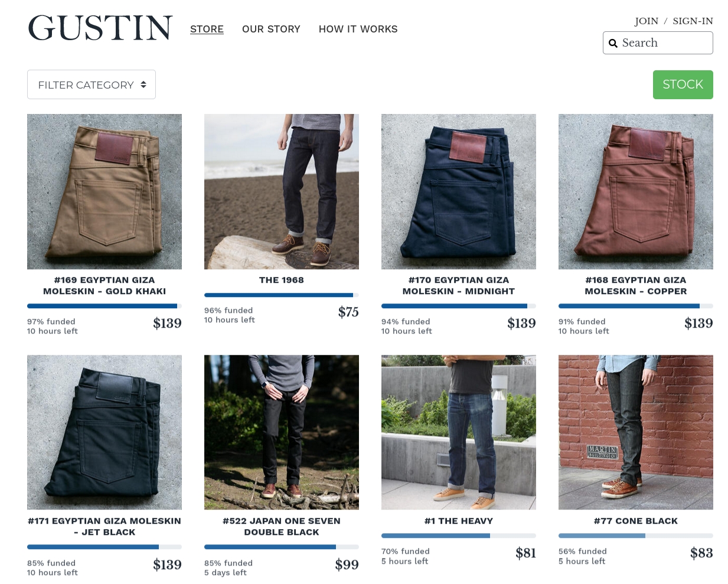Expand the Filter Category dropdown
The image size is (728, 584).
pyautogui.click(x=92, y=84)
